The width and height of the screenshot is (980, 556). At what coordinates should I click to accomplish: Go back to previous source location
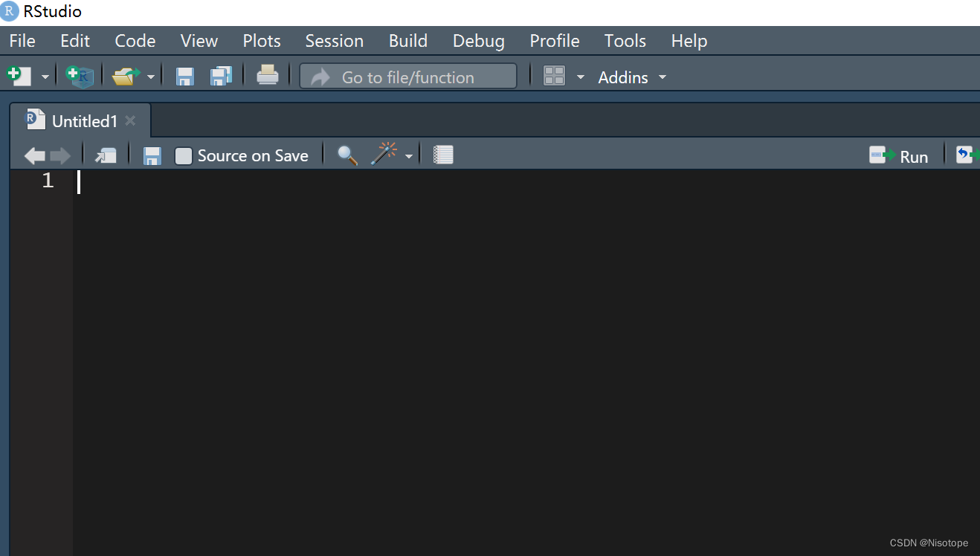click(x=35, y=155)
